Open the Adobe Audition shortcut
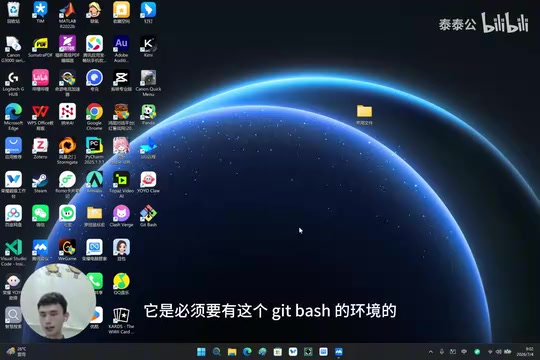 click(121, 49)
